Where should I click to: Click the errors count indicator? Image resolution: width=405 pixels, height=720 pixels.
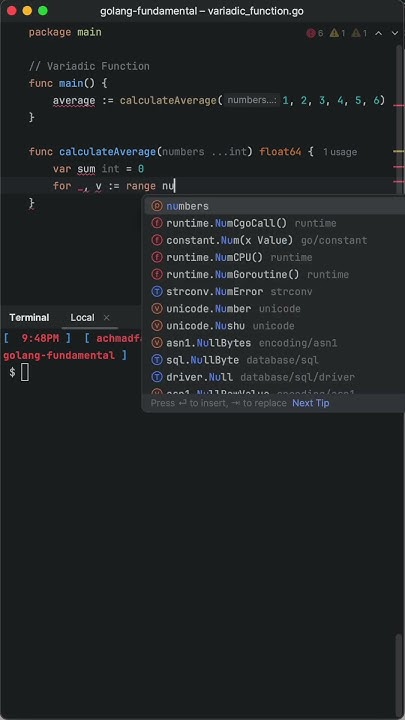tap(315, 33)
